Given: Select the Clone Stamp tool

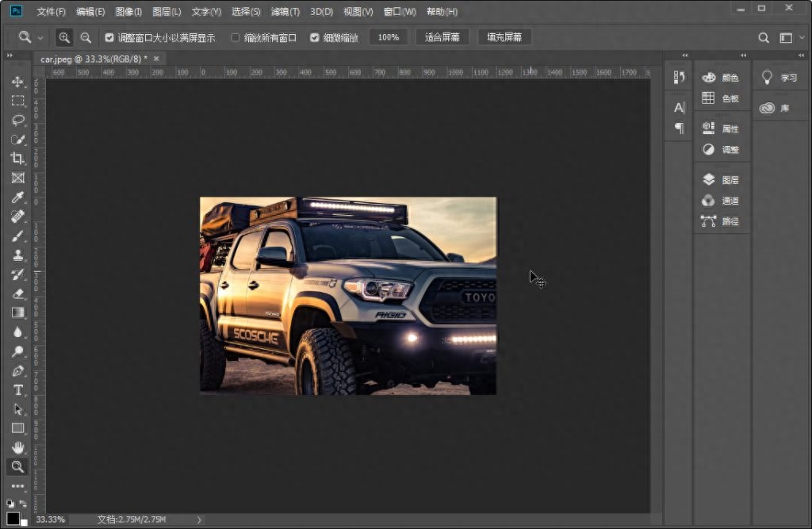Looking at the screenshot, I should point(17,255).
